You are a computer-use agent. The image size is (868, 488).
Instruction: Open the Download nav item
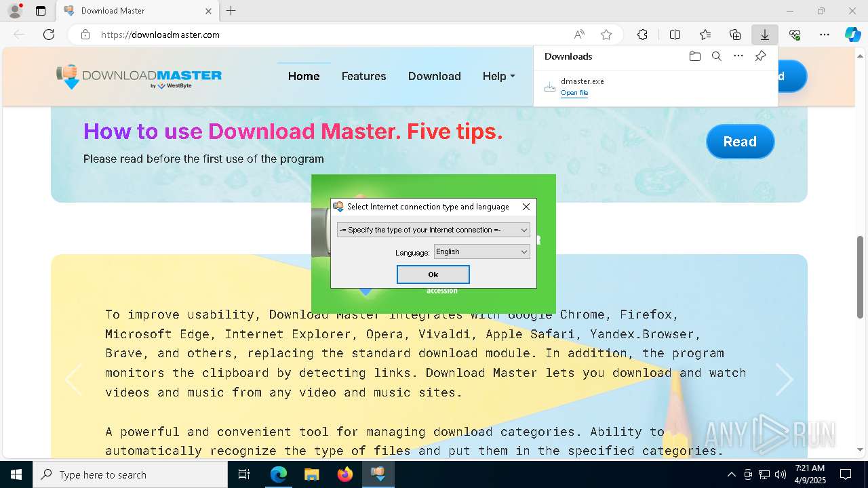pyautogui.click(x=434, y=76)
